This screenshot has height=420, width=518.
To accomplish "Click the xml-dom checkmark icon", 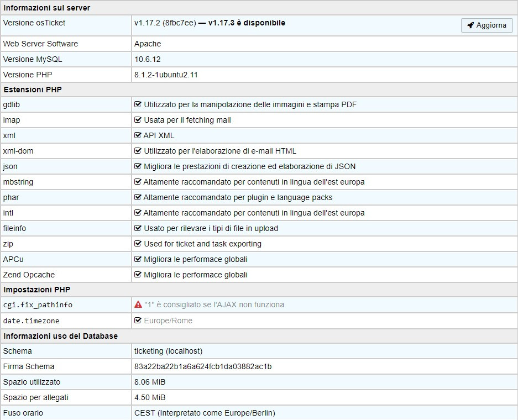I will [138, 151].
